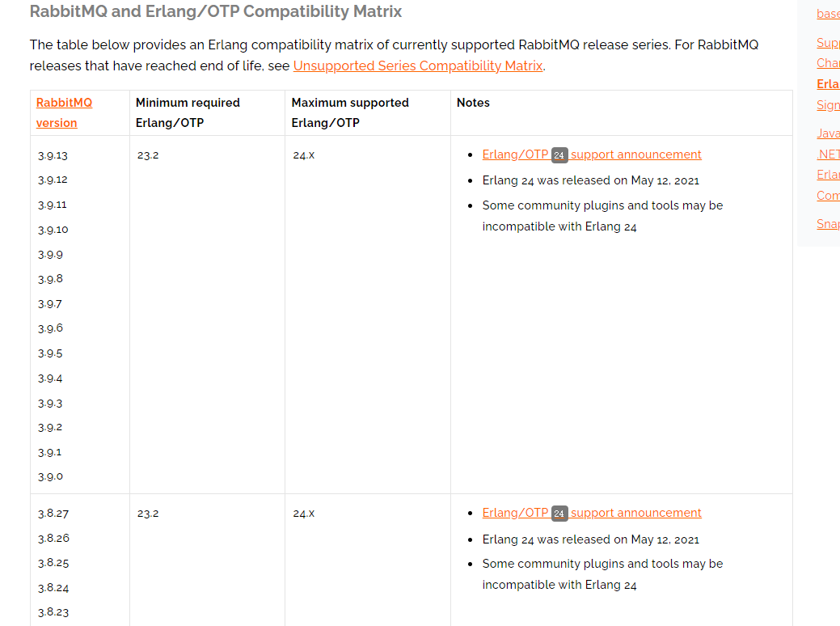Open the truncated 'base' sidebar link
840x626 pixels.
click(x=828, y=14)
